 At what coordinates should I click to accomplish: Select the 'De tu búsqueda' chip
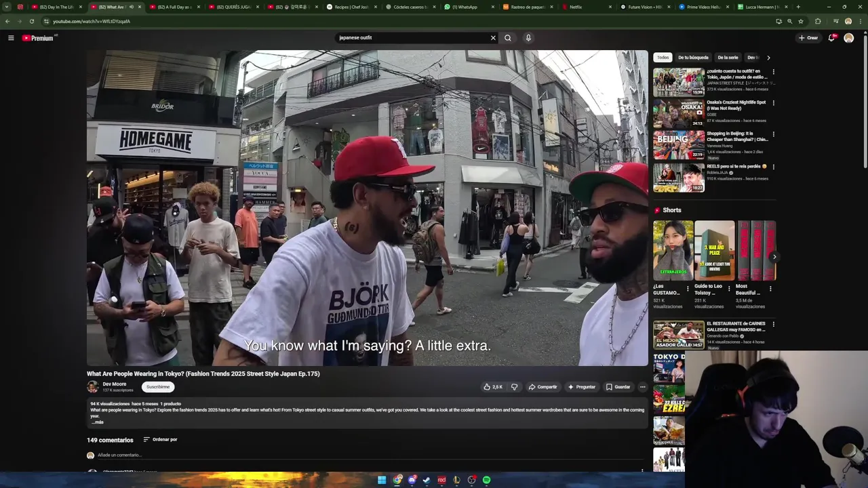click(693, 58)
